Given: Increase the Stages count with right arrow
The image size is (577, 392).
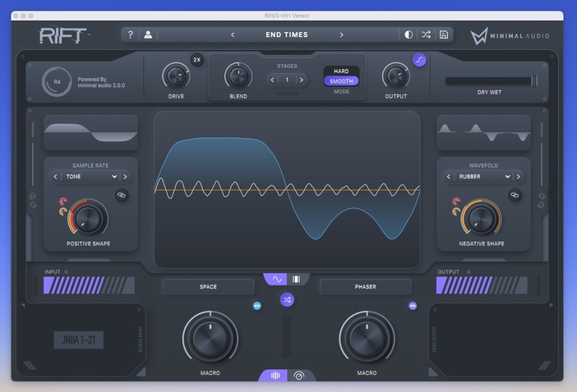Looking at the screenshot, I should [301, 80].
